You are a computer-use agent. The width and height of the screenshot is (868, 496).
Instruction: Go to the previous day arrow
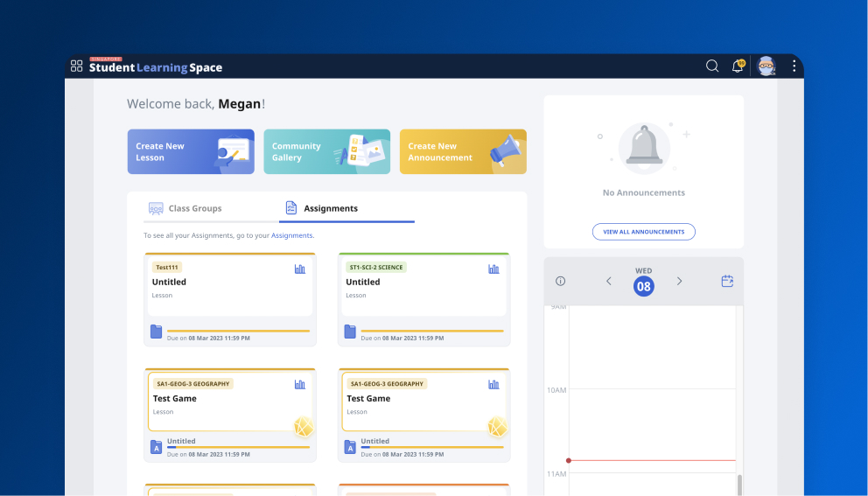pyautogui.click(x=609, y=281)
